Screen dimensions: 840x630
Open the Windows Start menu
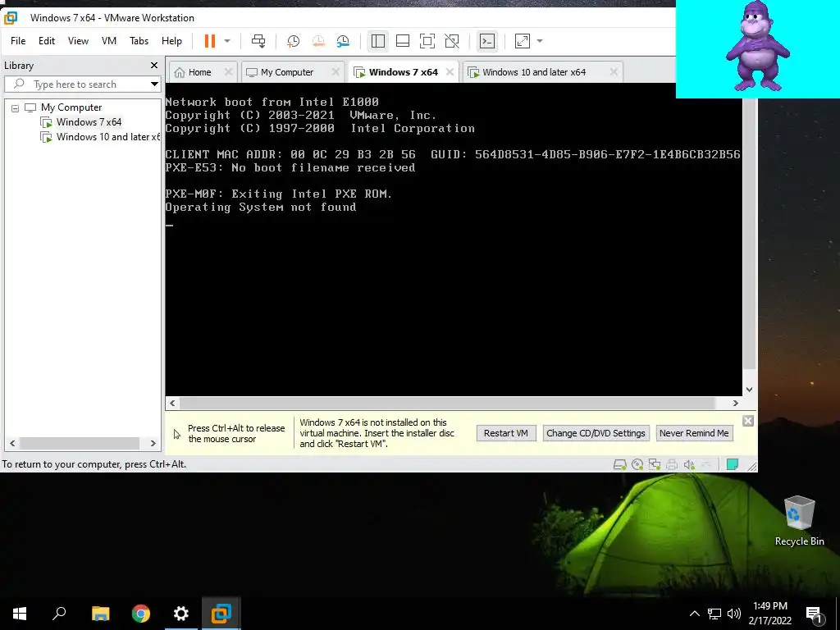(x=20, y=614)
